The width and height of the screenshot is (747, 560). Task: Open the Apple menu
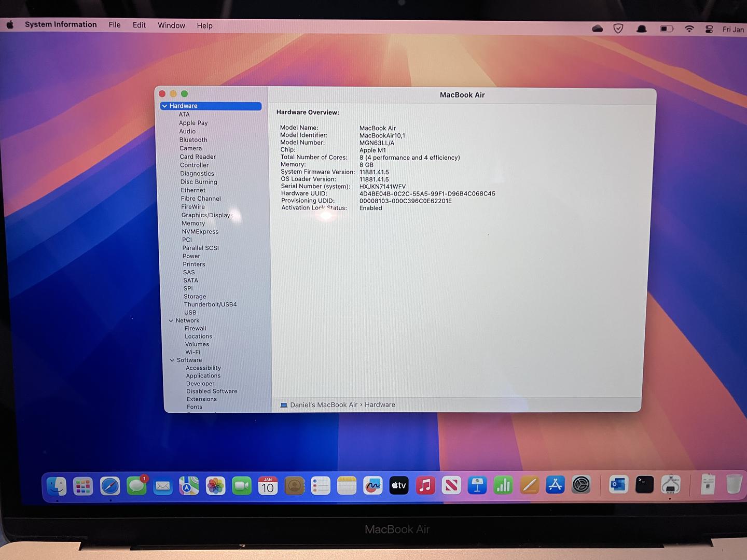pos(10,24)
